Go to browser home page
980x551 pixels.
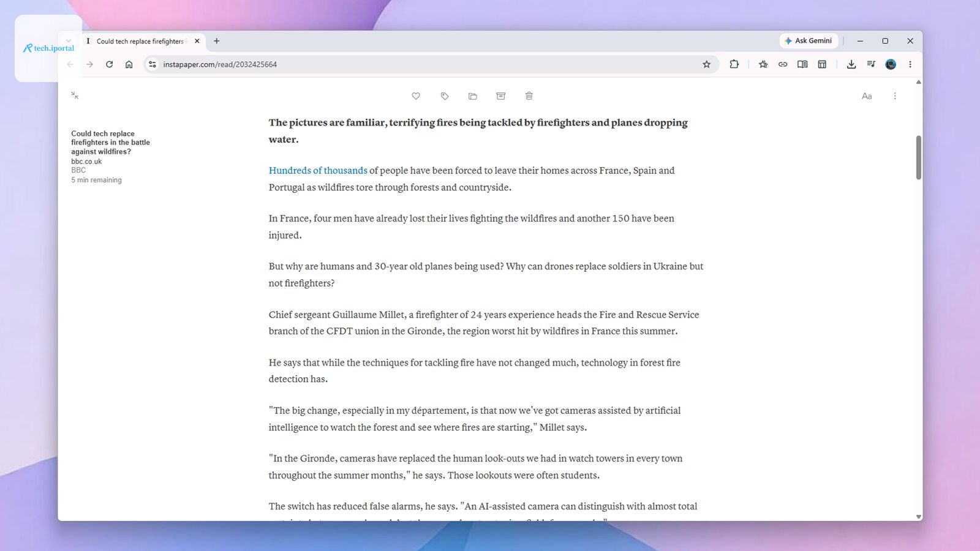[x=129, y=64]
